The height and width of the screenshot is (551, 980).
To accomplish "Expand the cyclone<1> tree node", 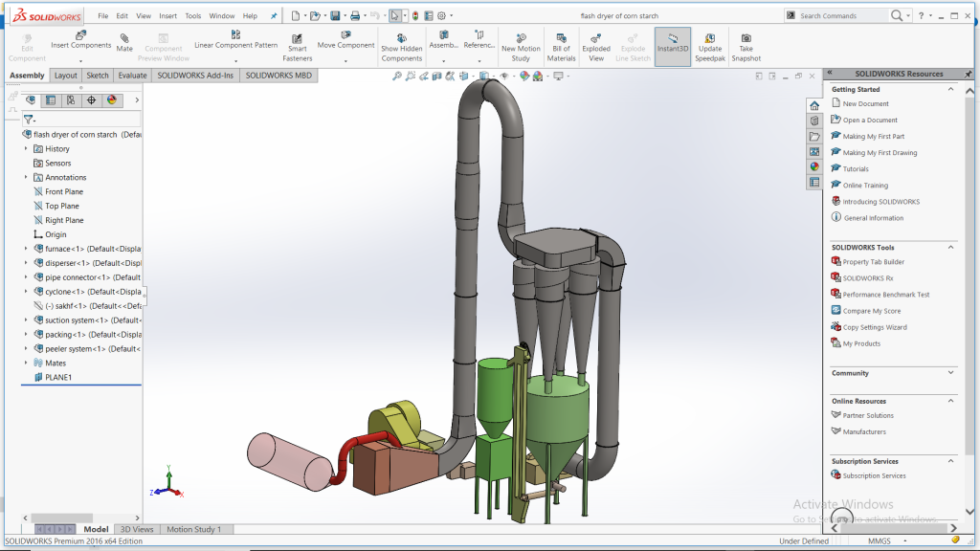I will (x=26, y=292).
